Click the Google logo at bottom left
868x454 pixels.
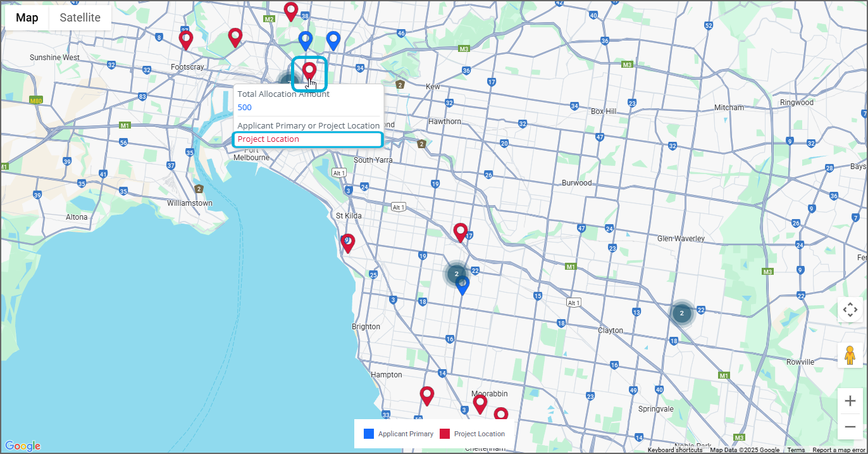click(x=22, y=446)
